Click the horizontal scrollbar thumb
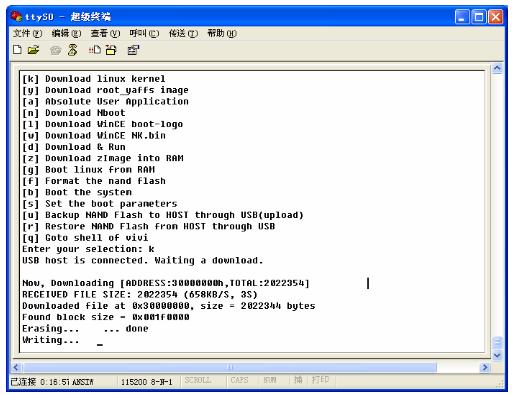512x395 pixels. 230,367
